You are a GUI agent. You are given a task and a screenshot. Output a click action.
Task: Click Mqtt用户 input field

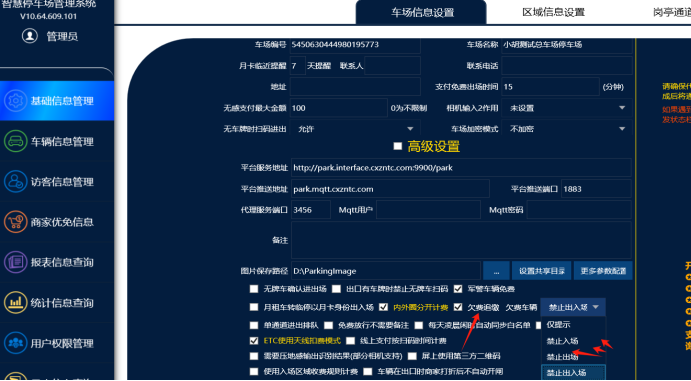pos(428,210)
